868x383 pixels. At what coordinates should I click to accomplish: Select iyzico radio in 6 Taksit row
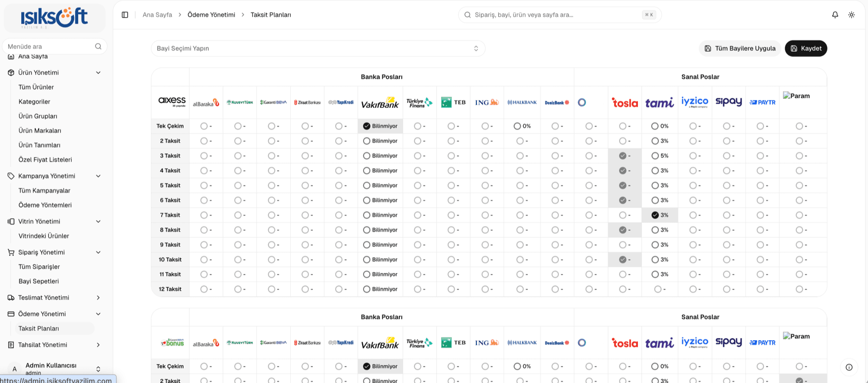click(x=692, y=200)
